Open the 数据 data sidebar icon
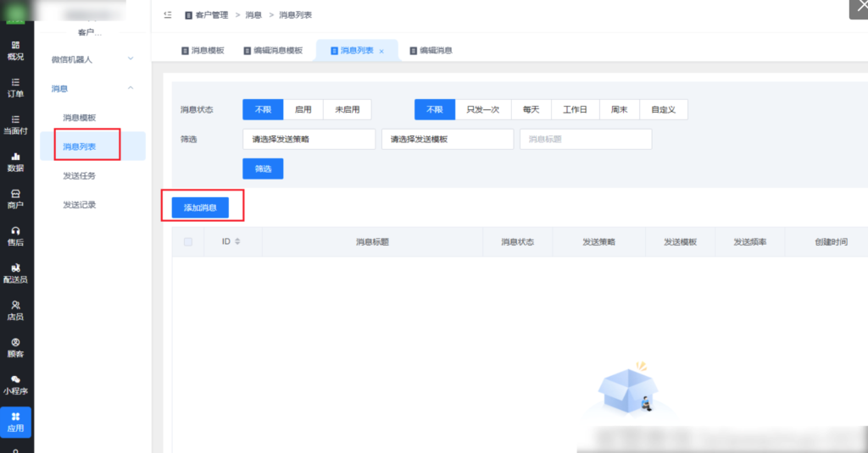The width and height of the screenshot is (868, 453). tap(15, 162)
